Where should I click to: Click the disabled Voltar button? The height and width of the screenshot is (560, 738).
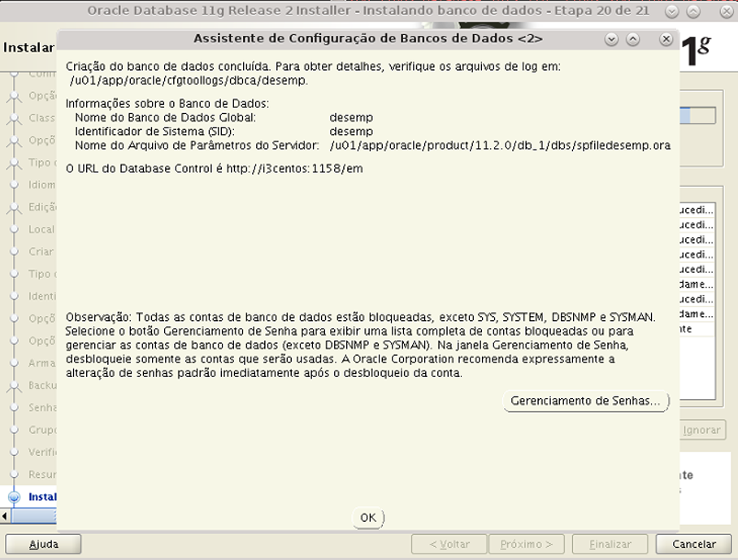click(449, 545)
